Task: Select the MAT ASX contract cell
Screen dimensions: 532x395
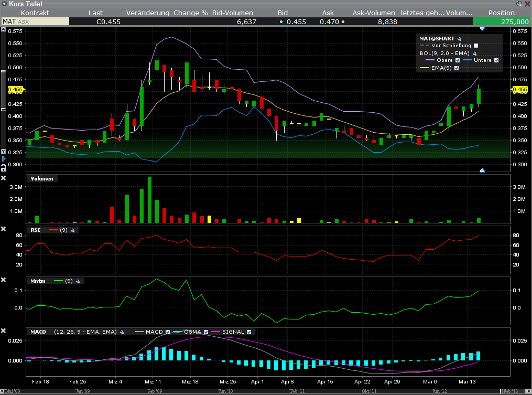Action: click(35, 22)
